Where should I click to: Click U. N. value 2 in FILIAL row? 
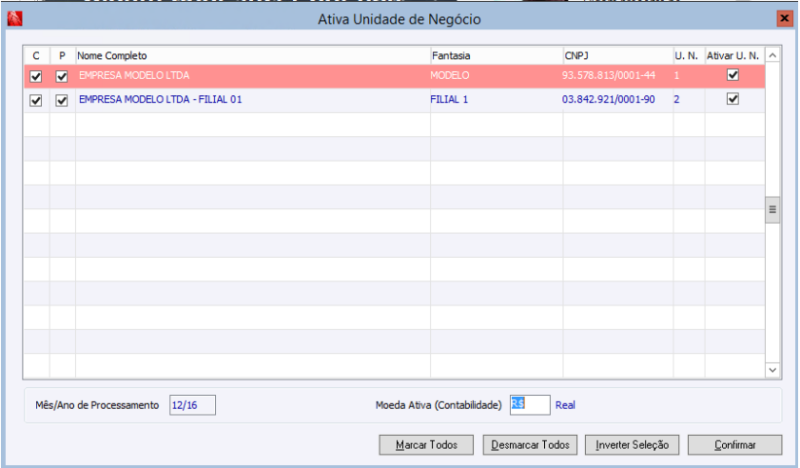[x=677, y=100]
